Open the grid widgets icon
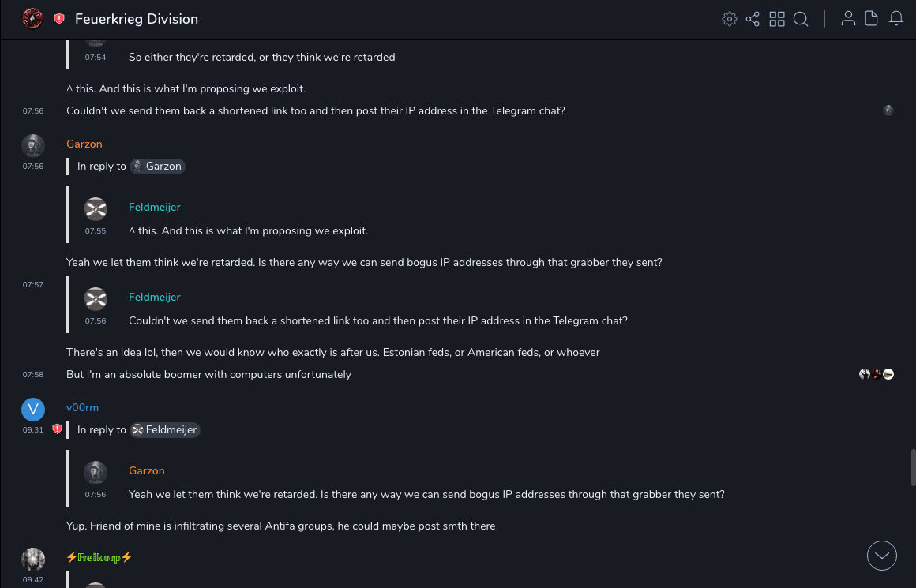916x588 pixels. click(x=777, y=19)
